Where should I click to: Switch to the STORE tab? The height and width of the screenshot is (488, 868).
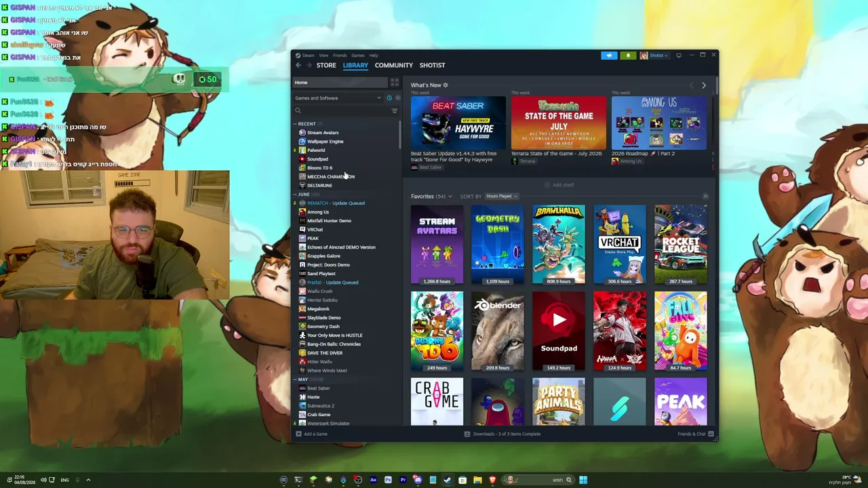(x=326, y=66)
